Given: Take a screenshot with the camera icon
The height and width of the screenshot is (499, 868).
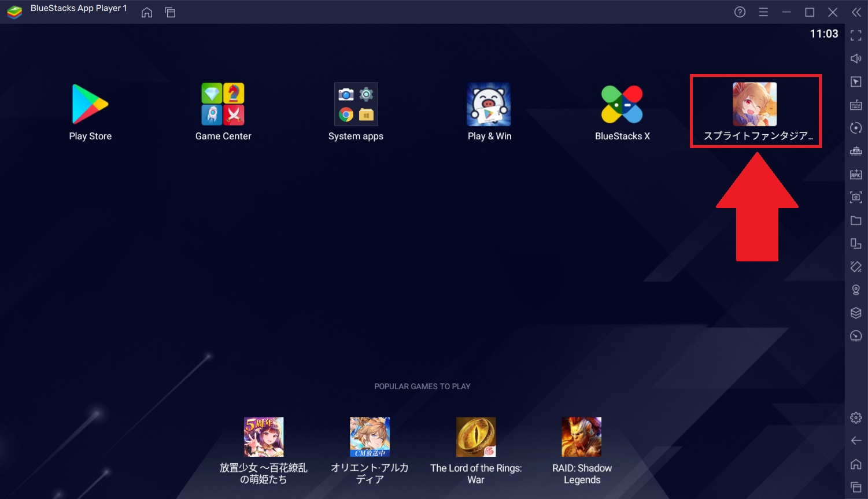Looking at the screenshot, I should click(x=856, y=197).
